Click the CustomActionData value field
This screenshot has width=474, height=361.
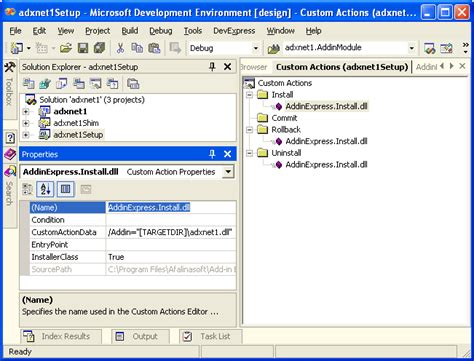coord(171,232)
